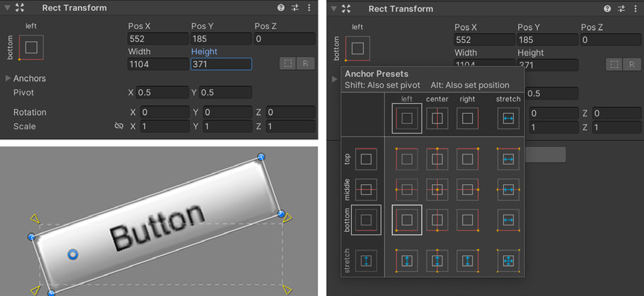Select the vertical-stretch left anchor preset
The width and height of the screenshot is (644, 296).
407,261
